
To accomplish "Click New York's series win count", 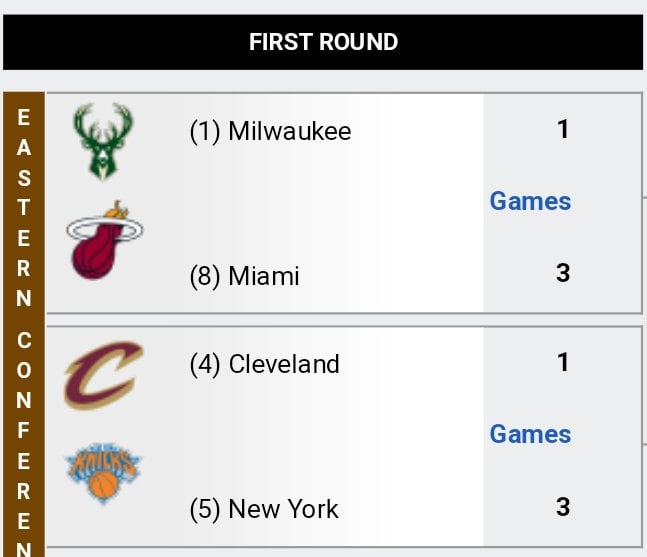I will (x=563, y=506).
